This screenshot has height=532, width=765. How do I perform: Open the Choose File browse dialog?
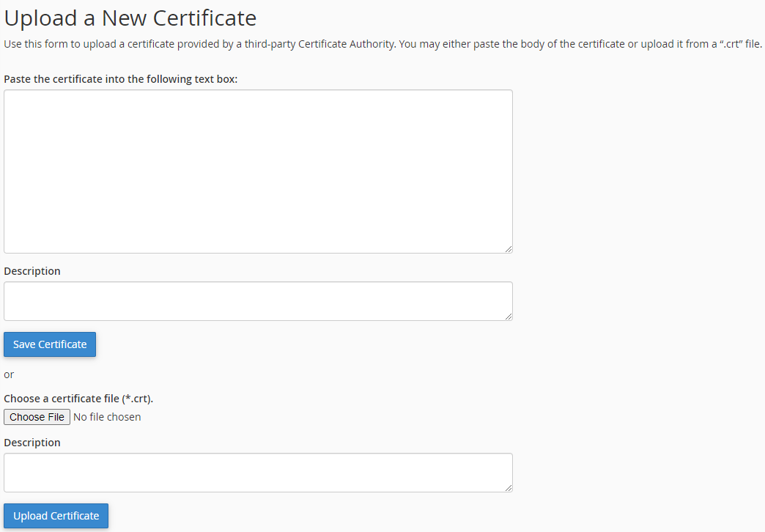pyautogui.click(x=37, y=417)
